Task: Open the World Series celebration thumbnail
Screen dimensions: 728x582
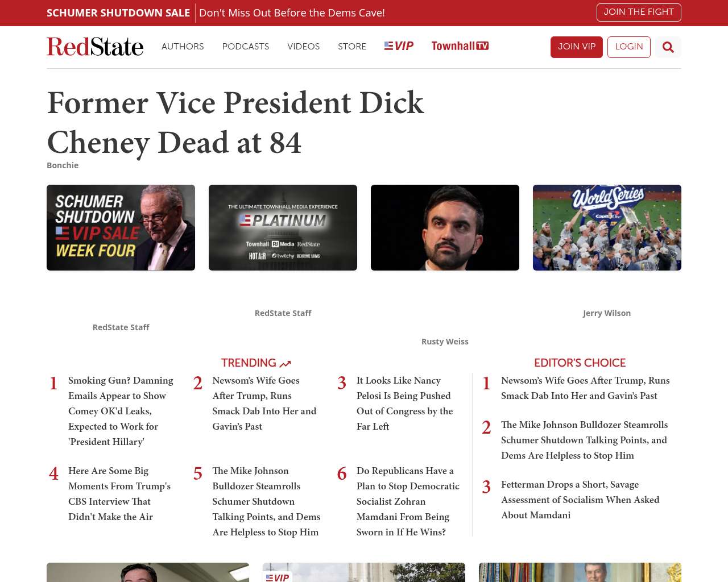Action: tap(607, 227)
